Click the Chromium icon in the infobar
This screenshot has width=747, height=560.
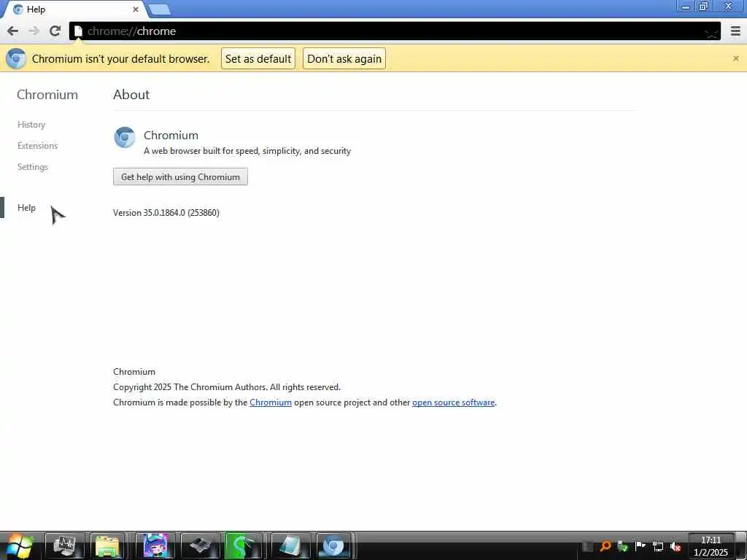pyautogui.click(x=16, y=58)
